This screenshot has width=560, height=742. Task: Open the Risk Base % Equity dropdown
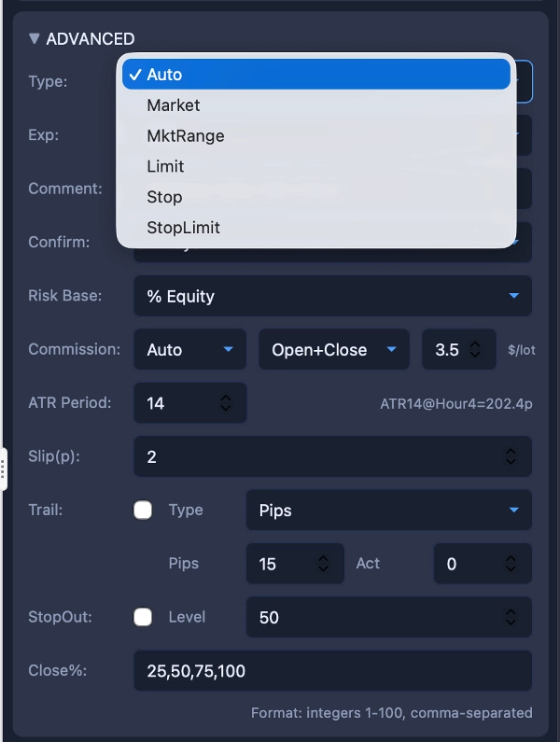[x=332, y=296]
